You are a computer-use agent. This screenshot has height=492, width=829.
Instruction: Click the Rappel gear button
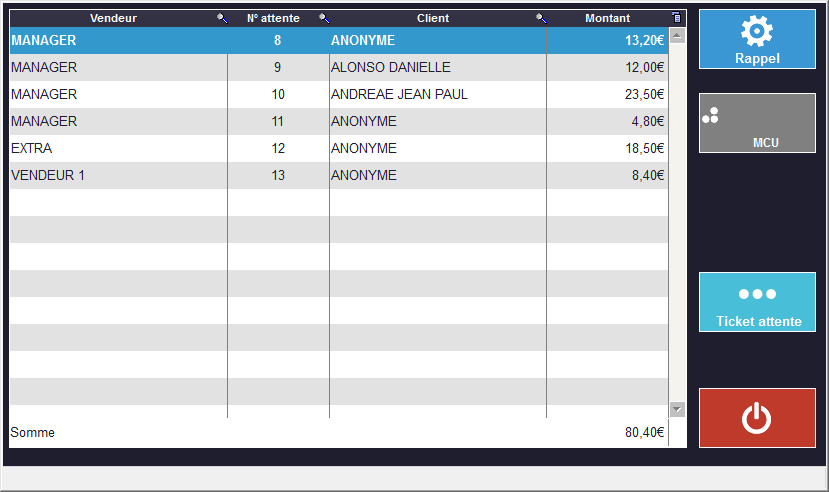point(757,39)
